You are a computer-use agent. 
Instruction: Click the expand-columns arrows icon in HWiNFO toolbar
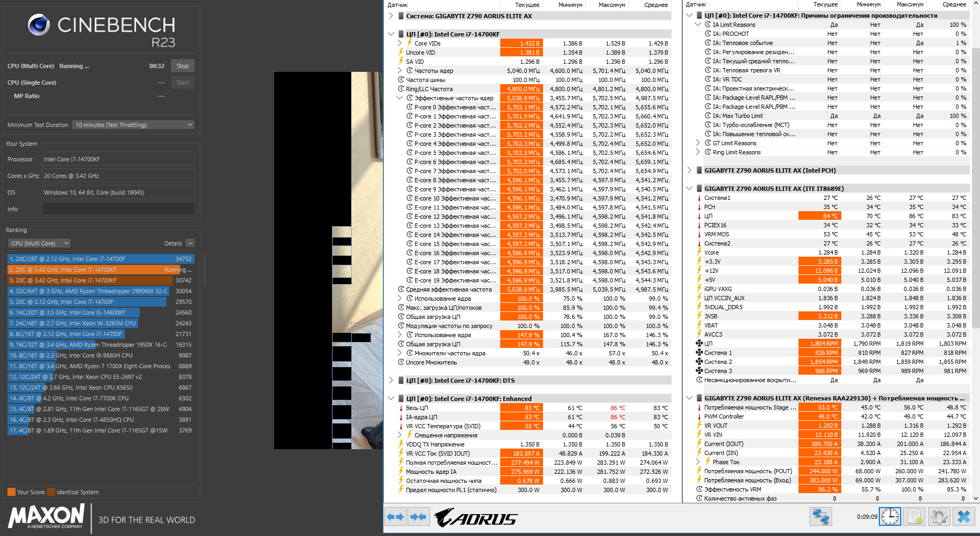[395, 517]
